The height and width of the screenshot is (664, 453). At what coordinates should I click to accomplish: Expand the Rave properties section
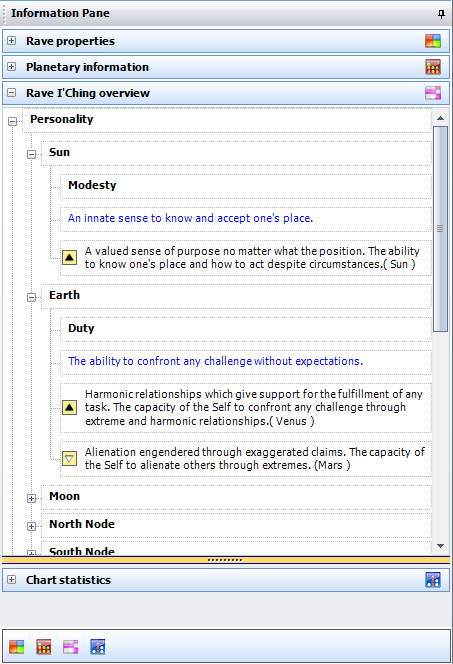coord(12,41)
